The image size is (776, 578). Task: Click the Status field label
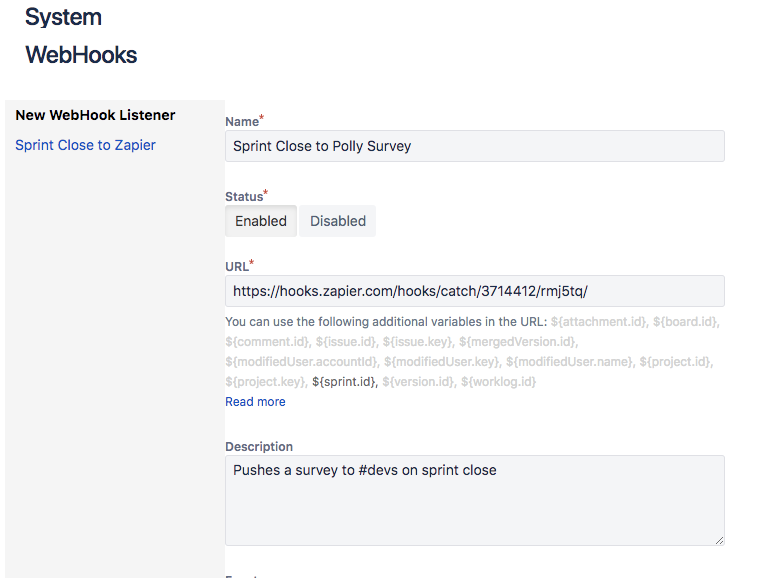tap(244, 196)
